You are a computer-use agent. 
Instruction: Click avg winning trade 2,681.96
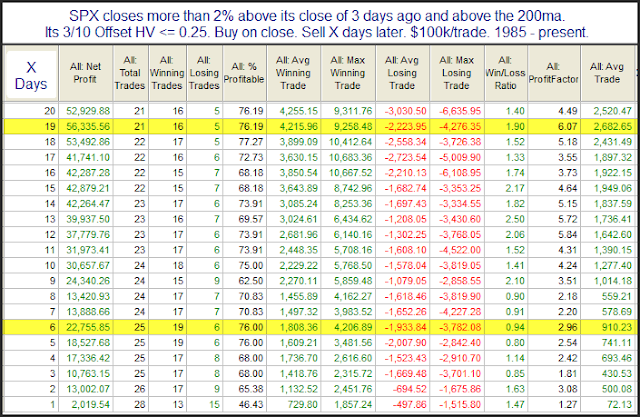[298, 235]
